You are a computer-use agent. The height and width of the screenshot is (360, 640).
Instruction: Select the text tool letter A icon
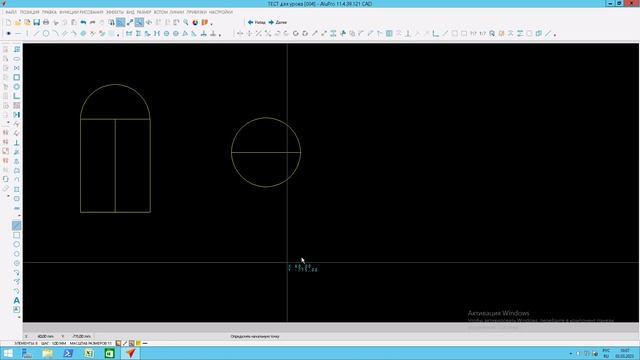tap(16, 300)
